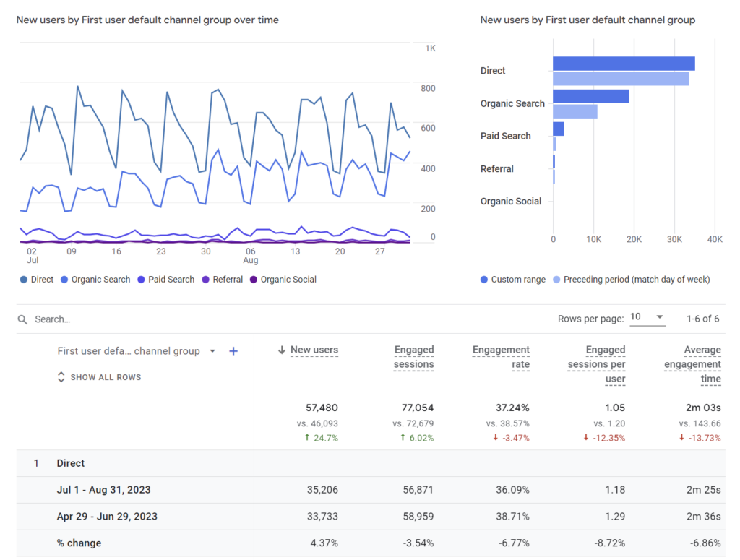Click the Custom range legend dot
Screen dimensions: 740x560
[483, 280]
